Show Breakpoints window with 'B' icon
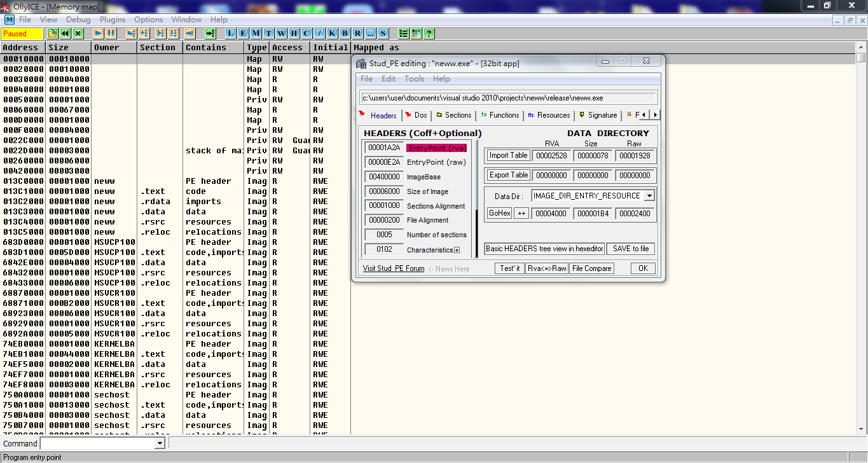This screenshot has width=868, height=463. 345,33
